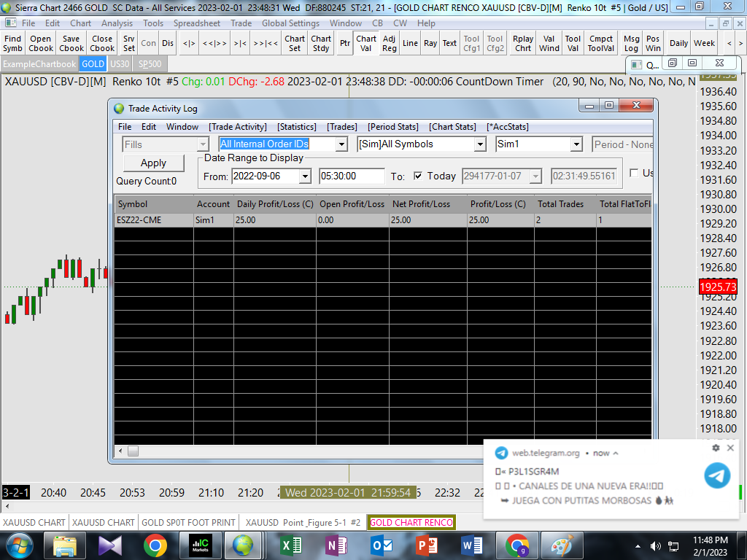747x560 pixels.
Task: Open the Chart Stdy studies button
Action: [321, 43]
